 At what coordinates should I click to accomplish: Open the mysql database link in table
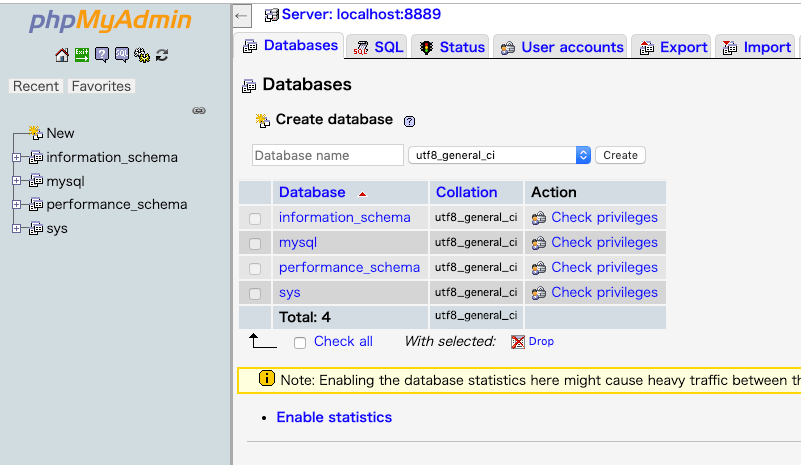[298, 242]
